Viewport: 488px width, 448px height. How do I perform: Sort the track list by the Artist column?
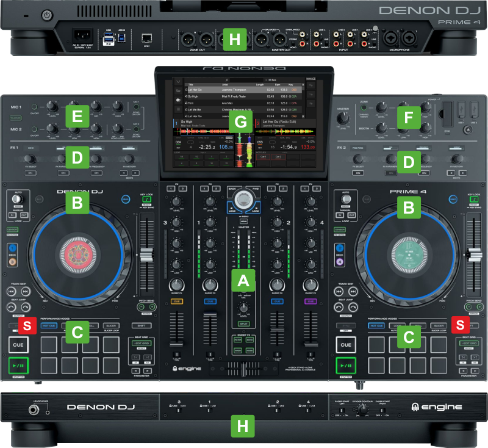pyautogui.click(x=224, y=85)
